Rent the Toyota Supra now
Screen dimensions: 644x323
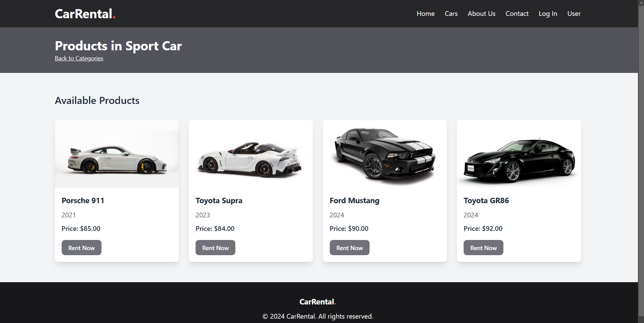[x=215, y=248]
